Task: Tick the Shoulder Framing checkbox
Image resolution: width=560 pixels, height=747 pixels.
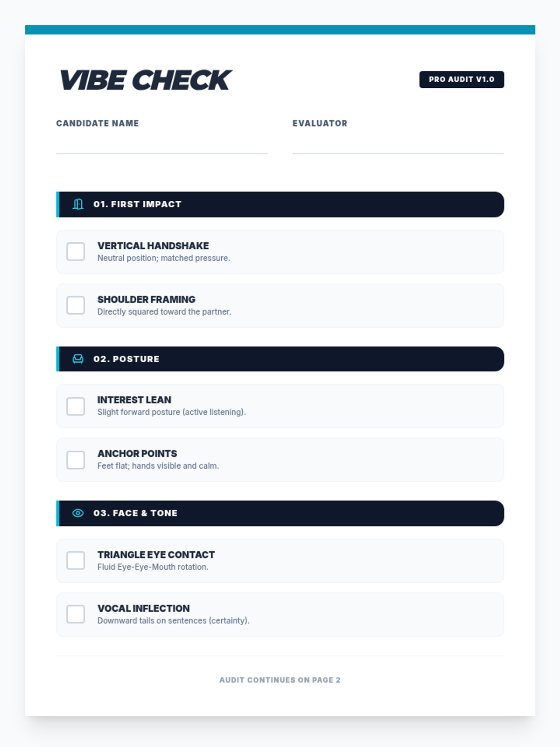Action: click(76, 305)
